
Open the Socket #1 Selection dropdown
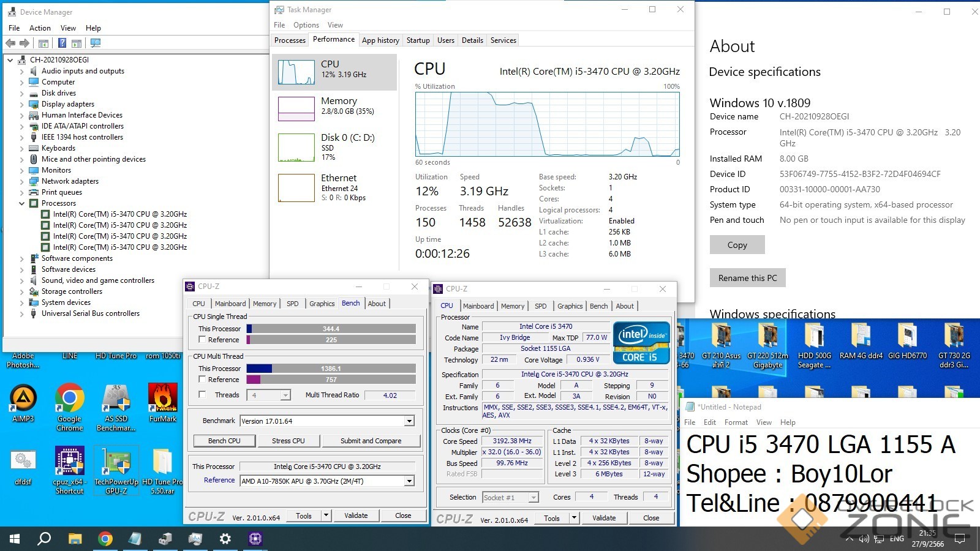pos(533,498)
